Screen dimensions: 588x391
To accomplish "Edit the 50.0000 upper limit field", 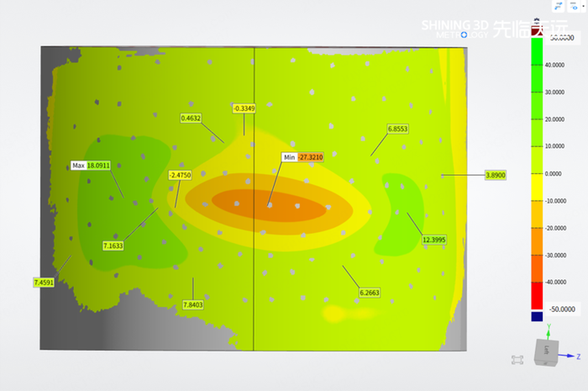I will (x=562, y=38).
